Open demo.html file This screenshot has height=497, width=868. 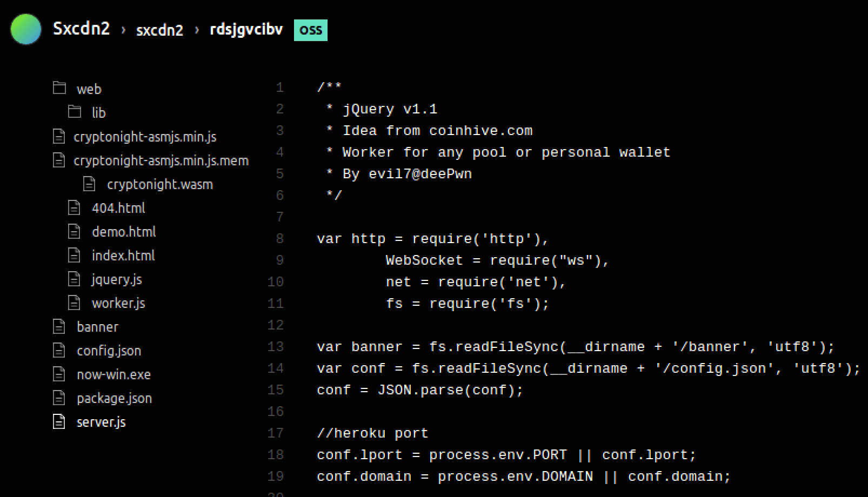(124, 232)
